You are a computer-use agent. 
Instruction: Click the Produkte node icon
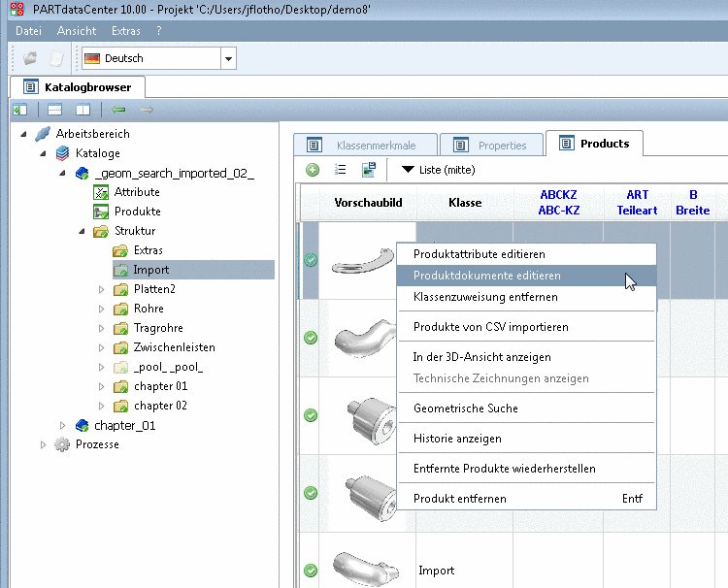[101, 212]
